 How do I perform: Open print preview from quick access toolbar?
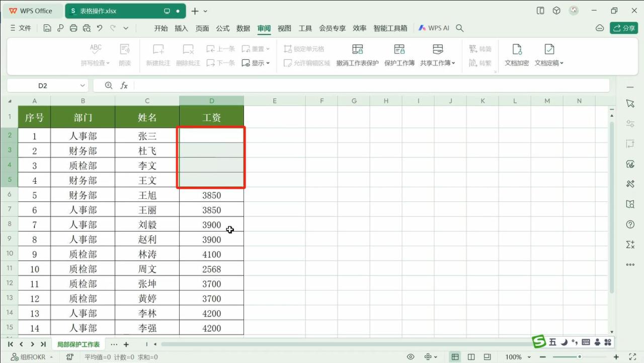click(x=87, y=28)
